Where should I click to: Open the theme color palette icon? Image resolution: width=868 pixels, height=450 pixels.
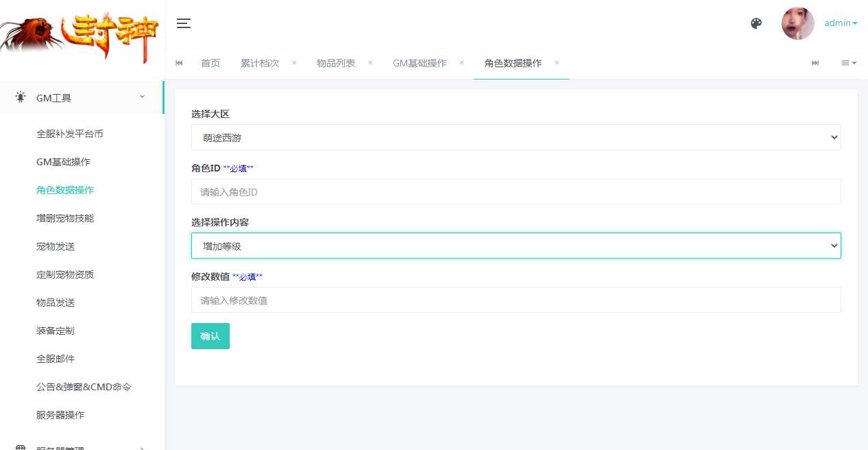(x=756, y=23)
